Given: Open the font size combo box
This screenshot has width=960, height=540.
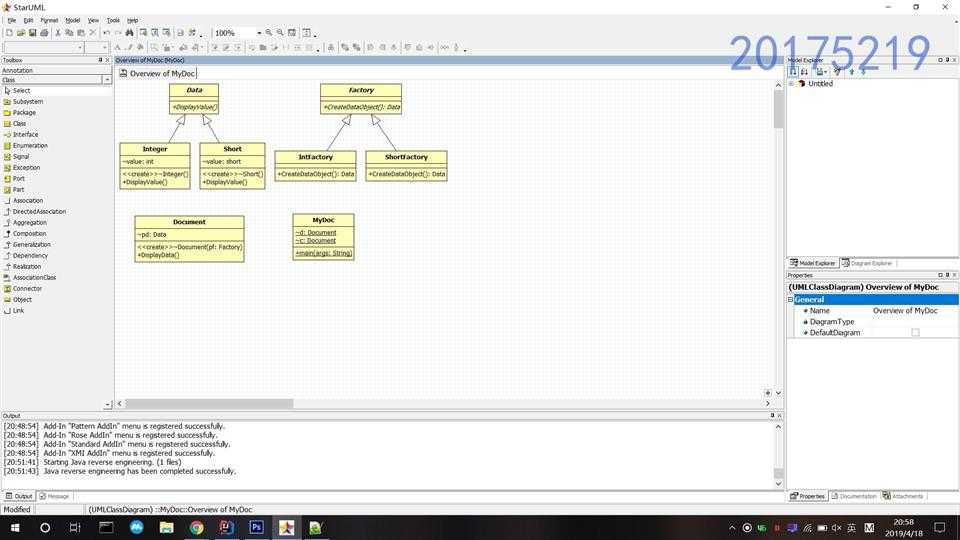Looking at the screenshot, I should tap(97, 48).
